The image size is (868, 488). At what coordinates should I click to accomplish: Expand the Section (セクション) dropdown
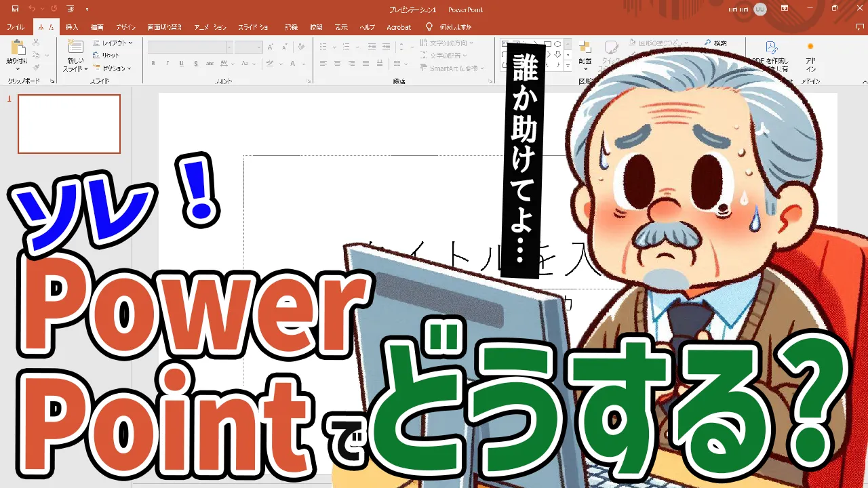[113, 68]
